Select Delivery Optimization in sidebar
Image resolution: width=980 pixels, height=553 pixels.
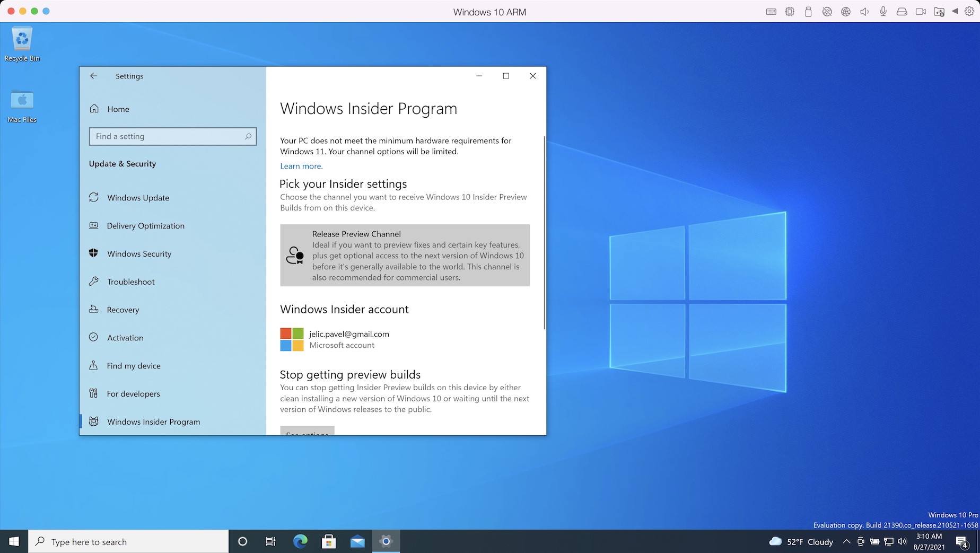(x=145, y=226)
